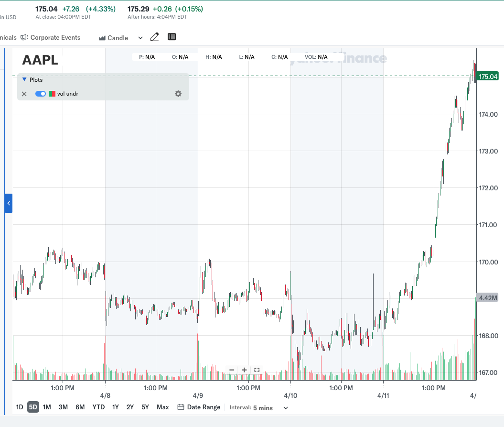Open vol undr settings gear
Viewport: 504px width, 427px height.
click(x=178, y=94)
